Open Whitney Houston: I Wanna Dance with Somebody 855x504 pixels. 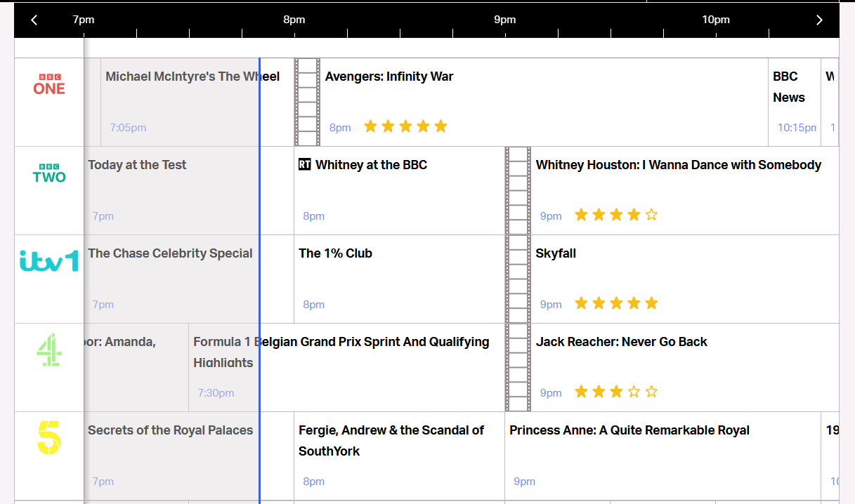(679, 165)
